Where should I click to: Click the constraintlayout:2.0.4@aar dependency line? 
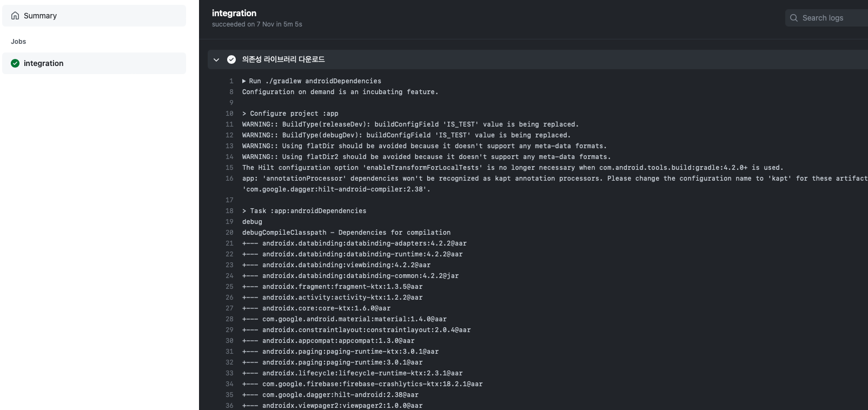pos(356,330)
